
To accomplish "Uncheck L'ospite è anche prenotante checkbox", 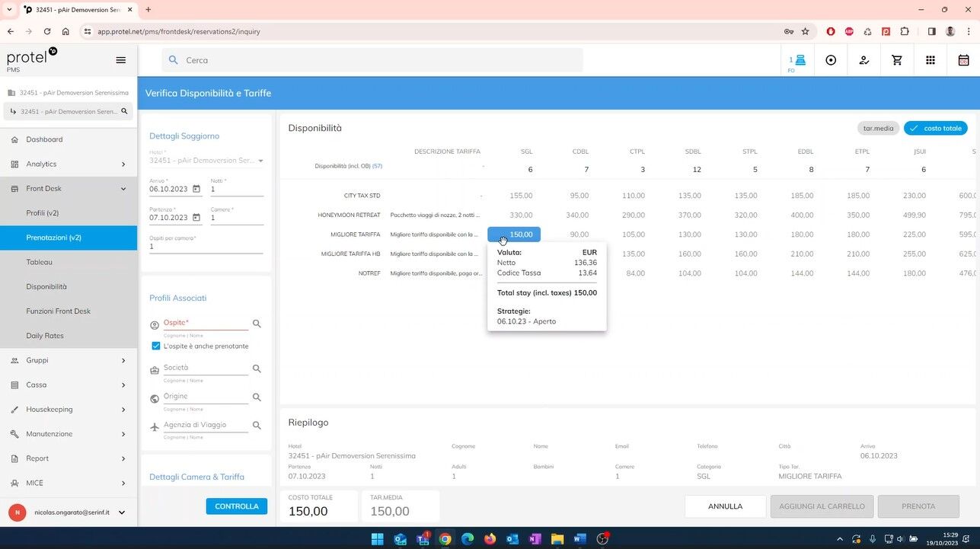I will tap(156, 346).
